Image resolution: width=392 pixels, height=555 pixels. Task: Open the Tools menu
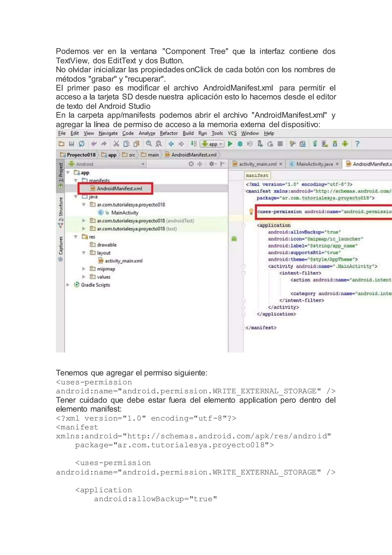tap(217, 133)
